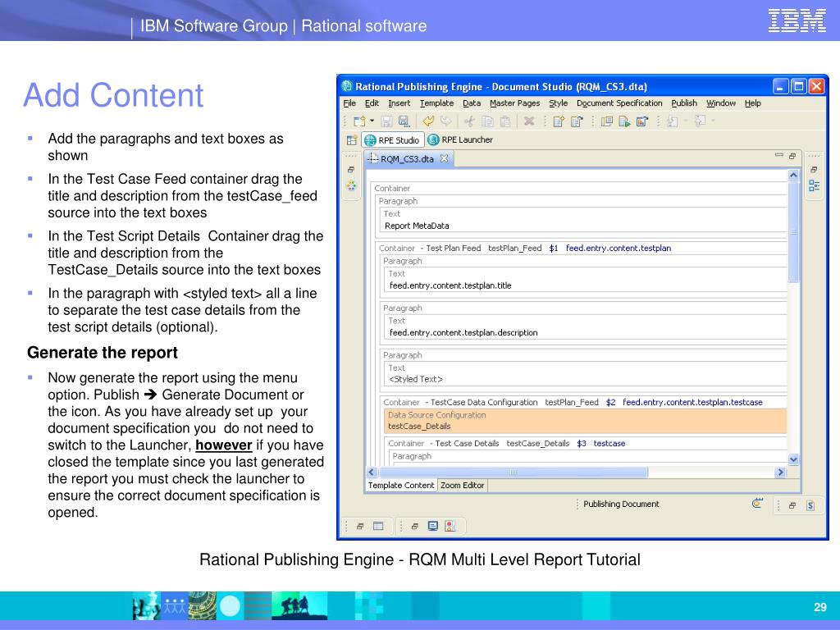Click the vertical scrollbar thumb in the editor

point(793,232)
